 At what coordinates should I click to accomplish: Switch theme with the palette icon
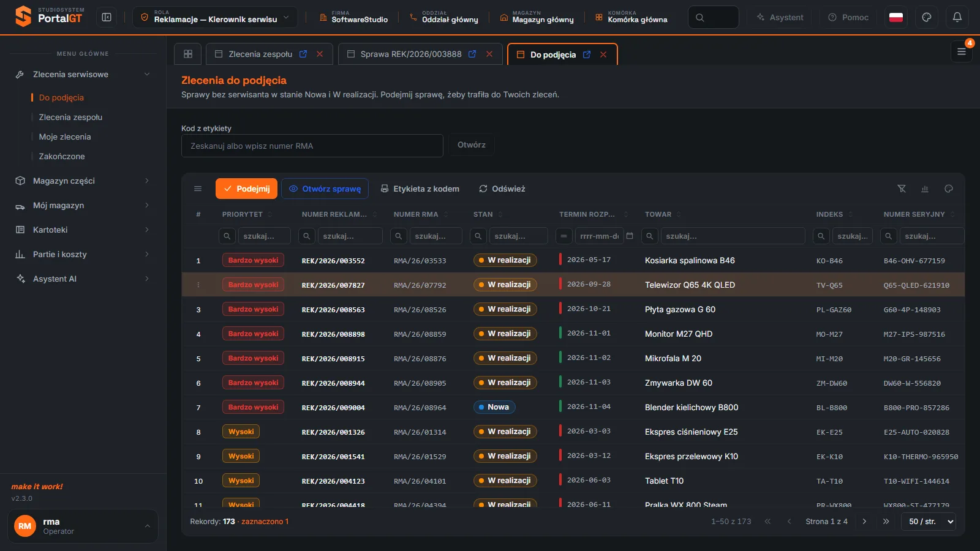(x=926, y=17)
